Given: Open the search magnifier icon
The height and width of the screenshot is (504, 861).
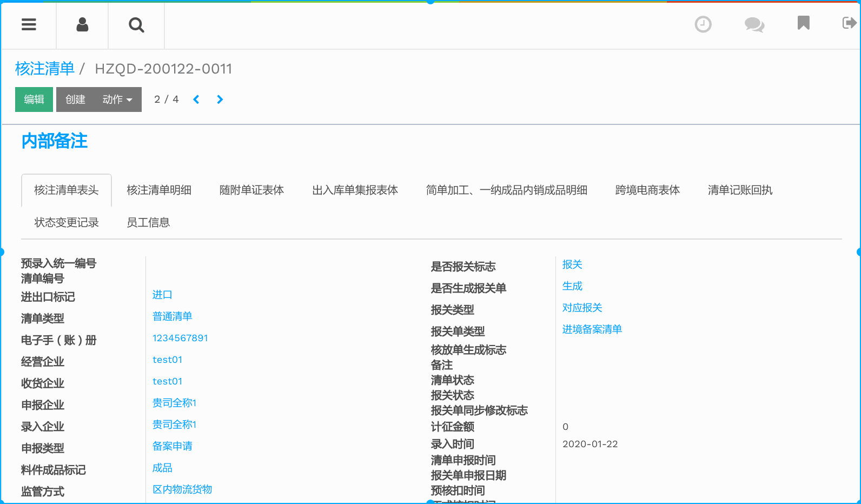Looking at the screenshot, I should tap(136, 25).
